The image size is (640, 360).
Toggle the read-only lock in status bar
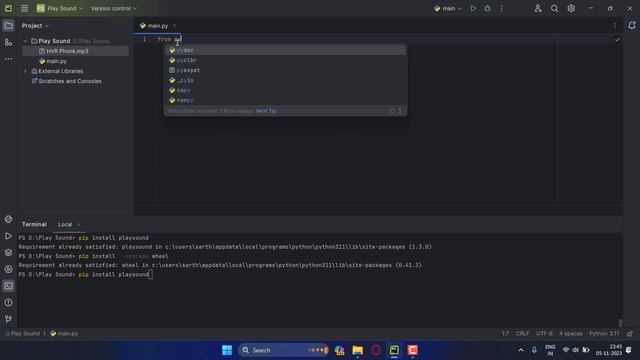click(630, 333)
